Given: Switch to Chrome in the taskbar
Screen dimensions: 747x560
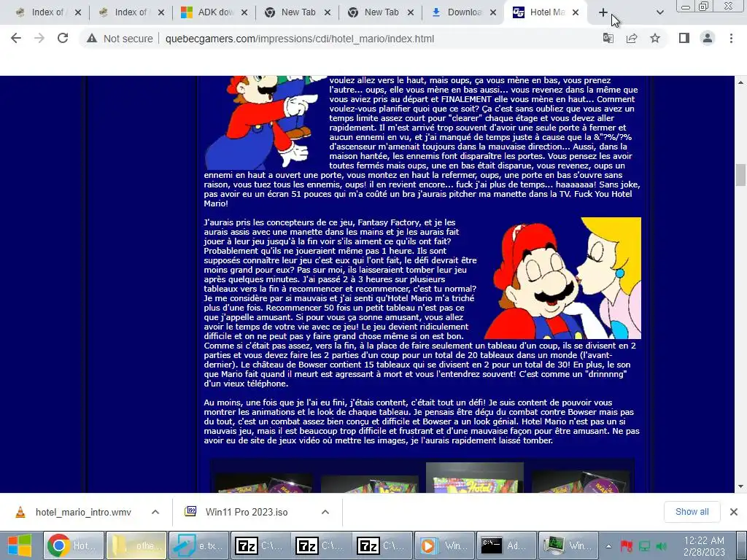Looking at the screenshot, I should [x=74, y=545].
